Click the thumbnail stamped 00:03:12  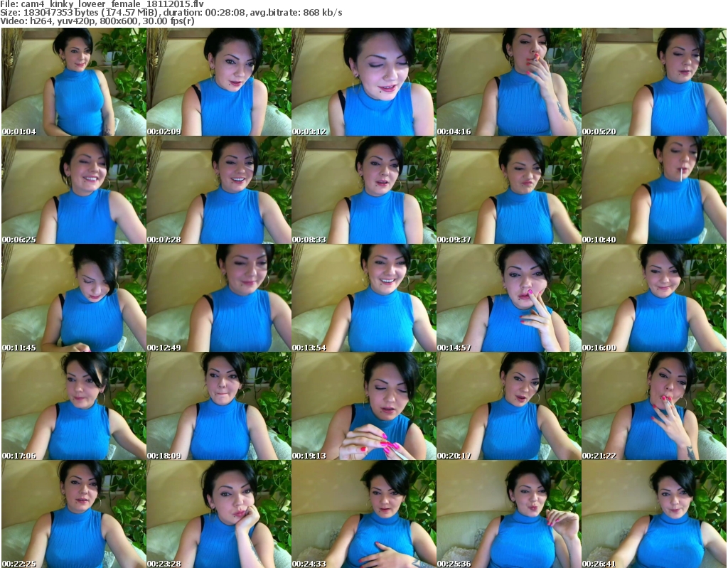pos(364,82)
